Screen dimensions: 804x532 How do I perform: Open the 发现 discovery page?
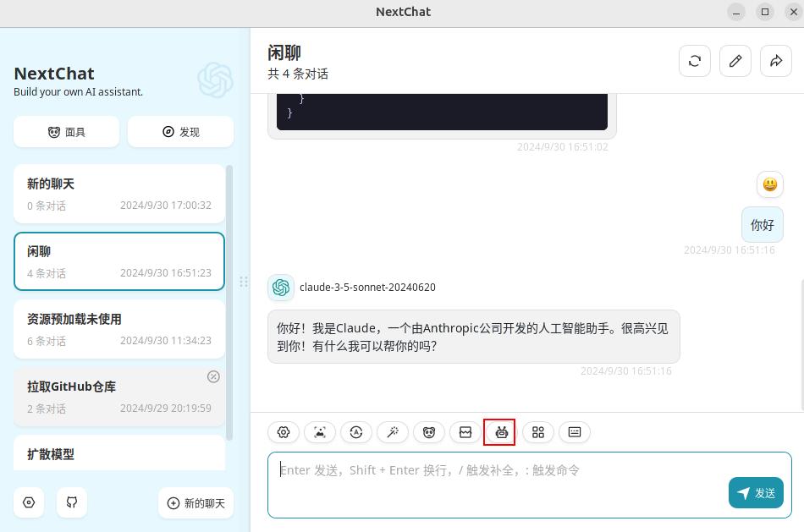tap(180, 132)
